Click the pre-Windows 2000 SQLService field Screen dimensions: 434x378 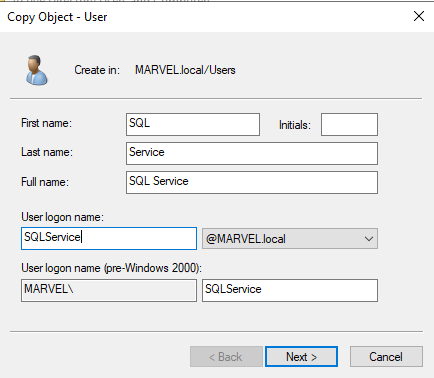[290, 290]
